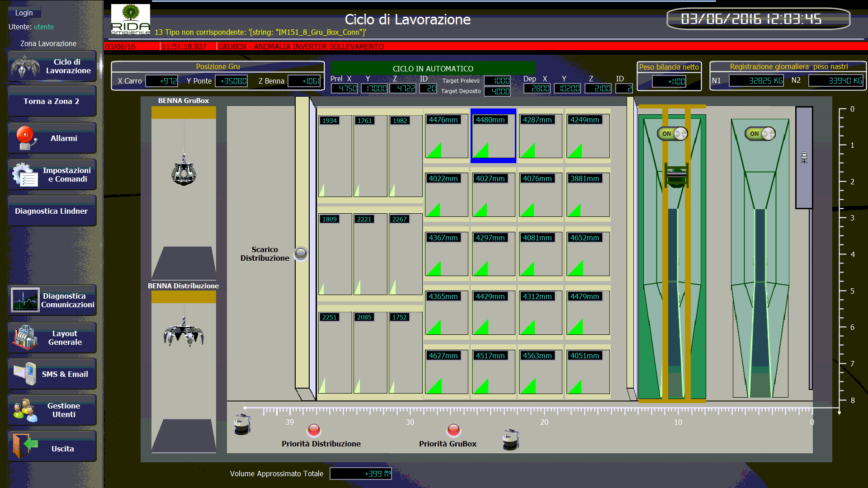Open Ciclo di Lavorazione menu item
This screenshot has width=868, height=488.
pyautogui.click(x=52, y=66)
